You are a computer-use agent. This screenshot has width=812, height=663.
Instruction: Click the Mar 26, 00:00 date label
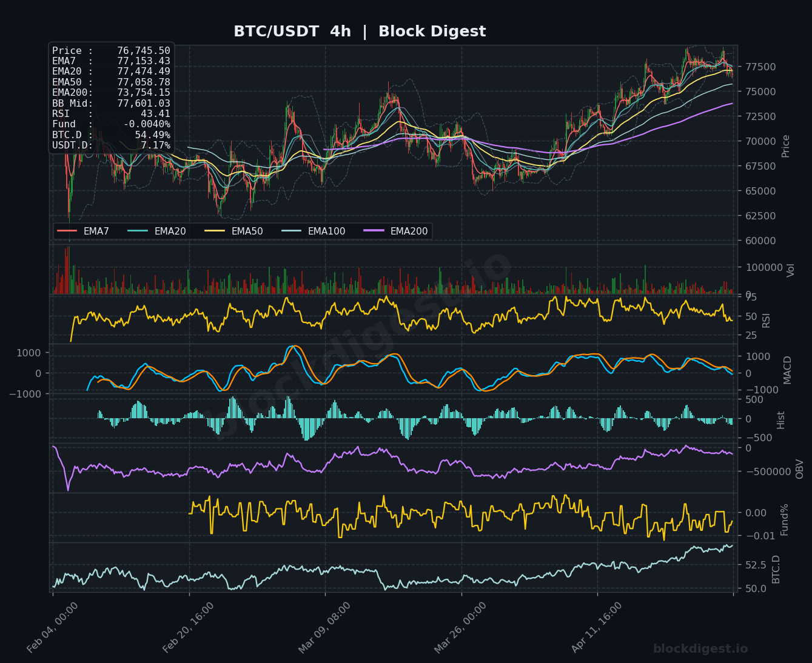pos(460,627)
